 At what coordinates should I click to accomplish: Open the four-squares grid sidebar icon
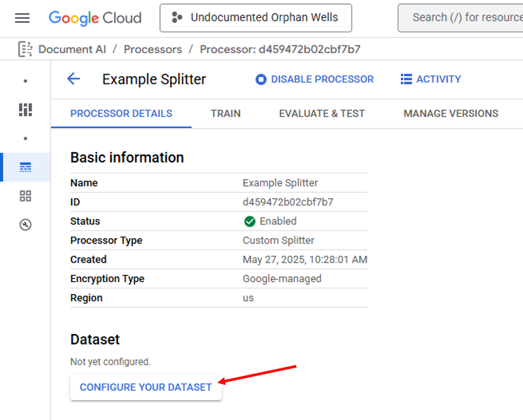click(26, 196)
